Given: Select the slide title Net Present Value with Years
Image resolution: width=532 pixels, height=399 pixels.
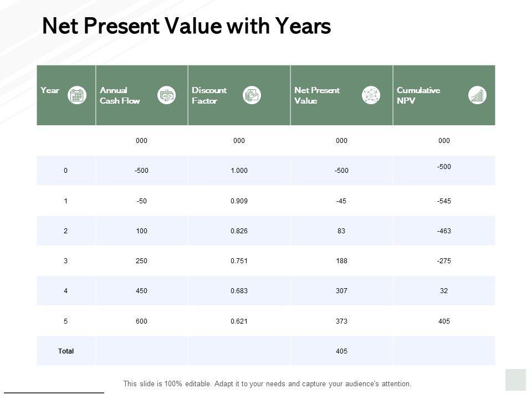Looking at the screenshot, I should click(187, 26).
